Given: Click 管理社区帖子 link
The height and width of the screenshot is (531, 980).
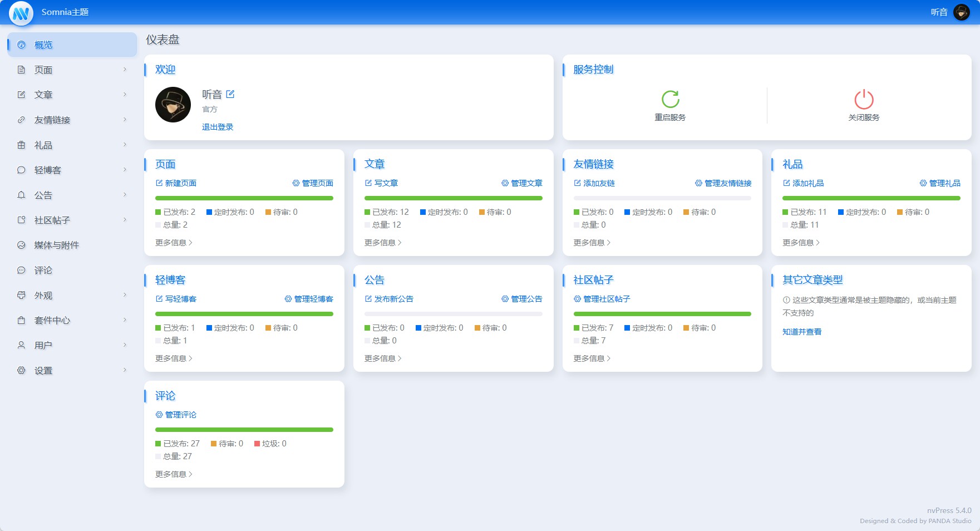Looking at the screenshot, I should 602,299.
